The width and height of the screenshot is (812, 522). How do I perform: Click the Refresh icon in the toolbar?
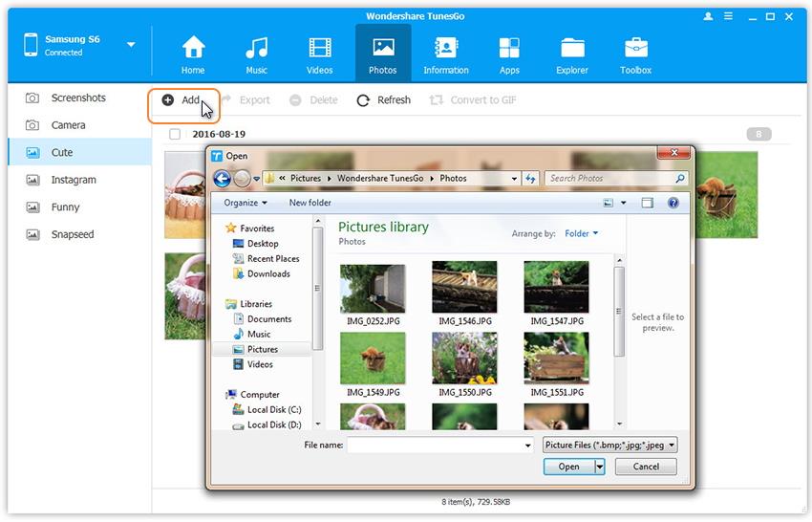click(363, 100)
